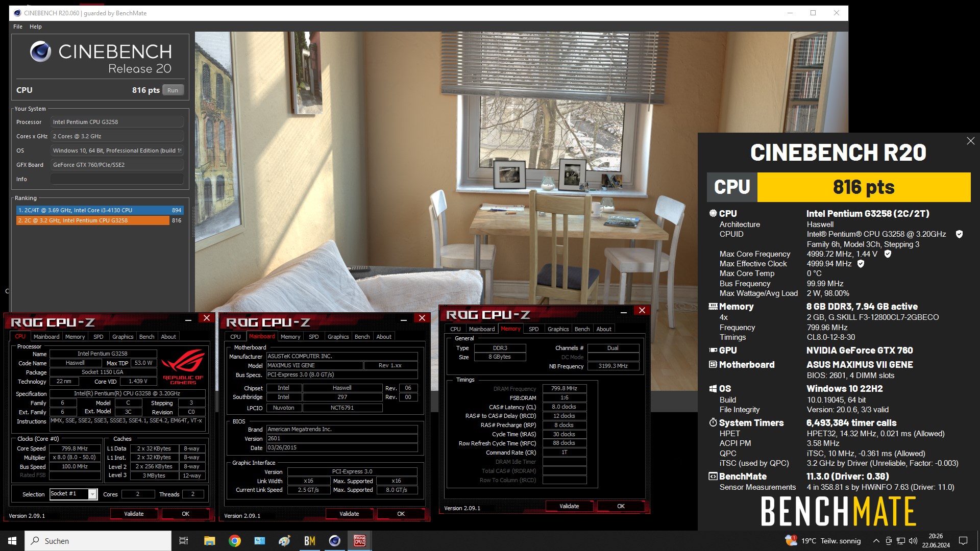Open the volume control tray icon
Screen dimensions: 980x551
[913, 541]
